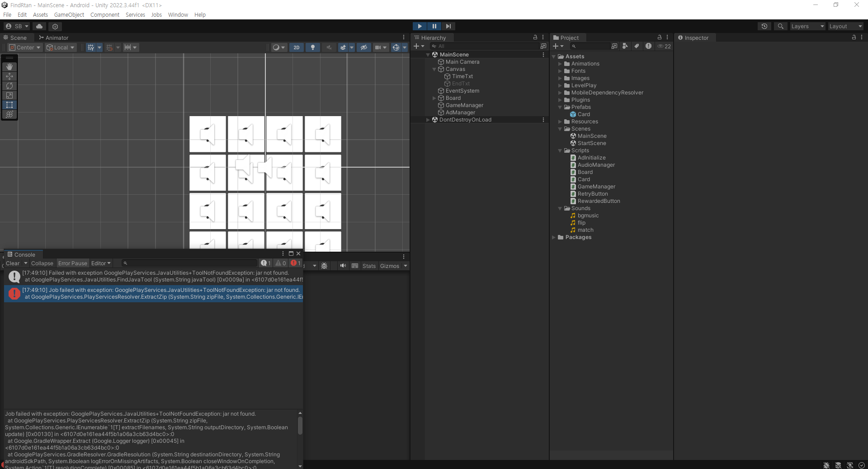The width and height of the screenshot is (868, 469).
Task: Open the Component menu
Action: [105, 14]
